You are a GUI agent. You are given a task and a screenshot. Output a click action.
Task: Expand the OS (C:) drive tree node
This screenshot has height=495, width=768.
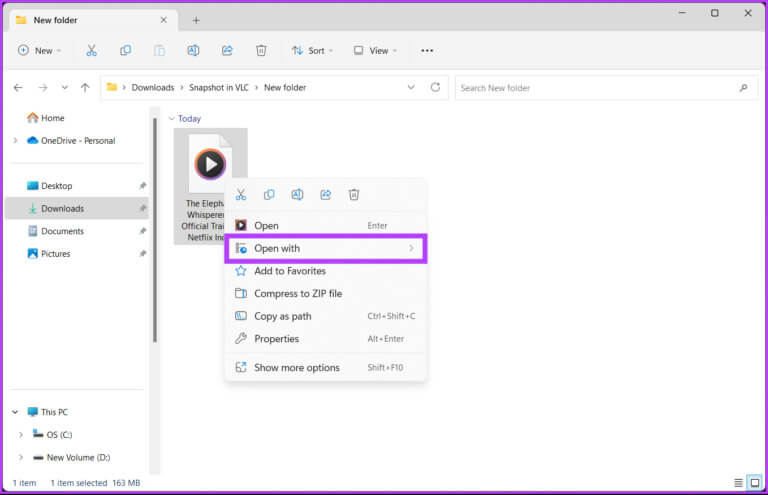tap(21, 435)
